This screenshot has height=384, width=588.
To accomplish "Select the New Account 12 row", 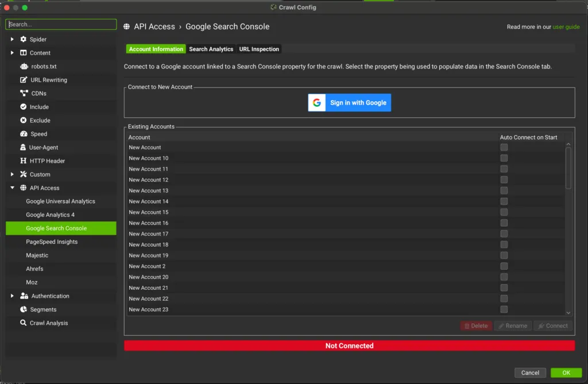I will (345, 180).
